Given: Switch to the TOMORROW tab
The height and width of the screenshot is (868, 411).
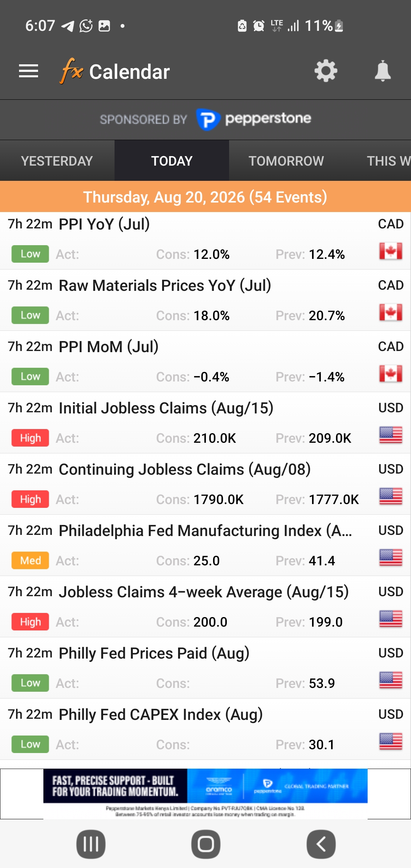Looking at the screenshot, I should 286,161.
